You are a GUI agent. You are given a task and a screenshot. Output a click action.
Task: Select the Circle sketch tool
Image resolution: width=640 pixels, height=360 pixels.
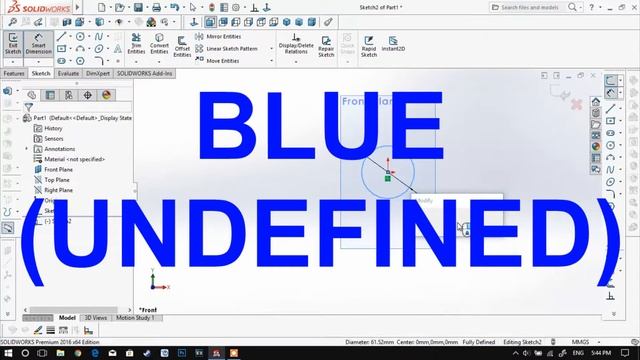click(x=80, y=37)
